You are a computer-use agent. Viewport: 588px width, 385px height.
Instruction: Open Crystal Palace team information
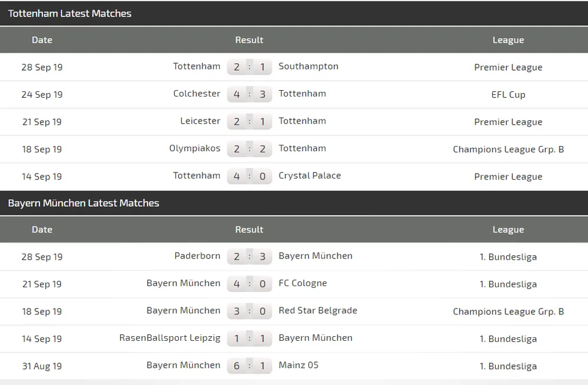click(310, 175)
